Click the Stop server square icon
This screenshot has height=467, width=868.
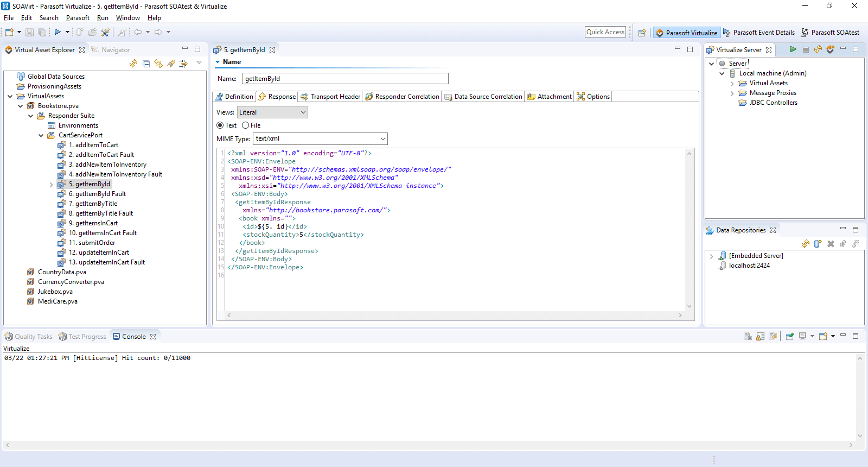pyautogui.click(x=806, y=49)
